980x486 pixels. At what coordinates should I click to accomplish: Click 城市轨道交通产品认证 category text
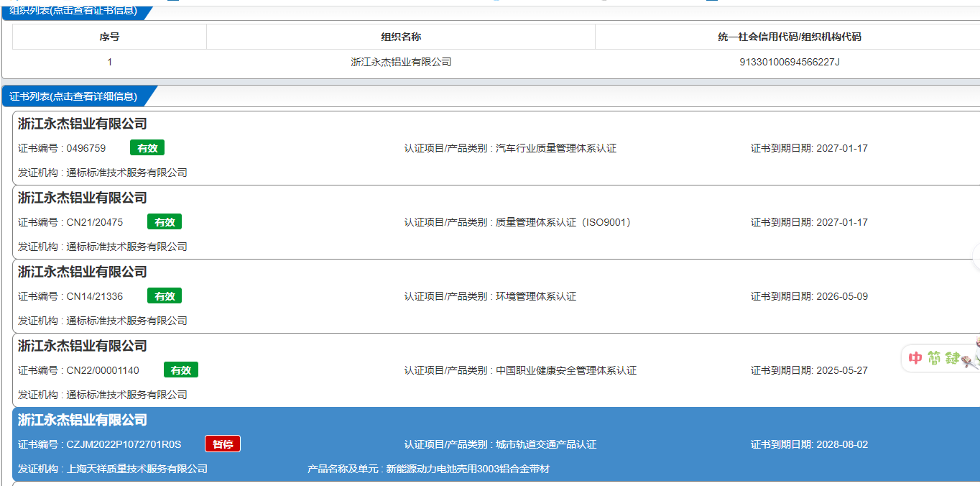[x=546, y=444]
